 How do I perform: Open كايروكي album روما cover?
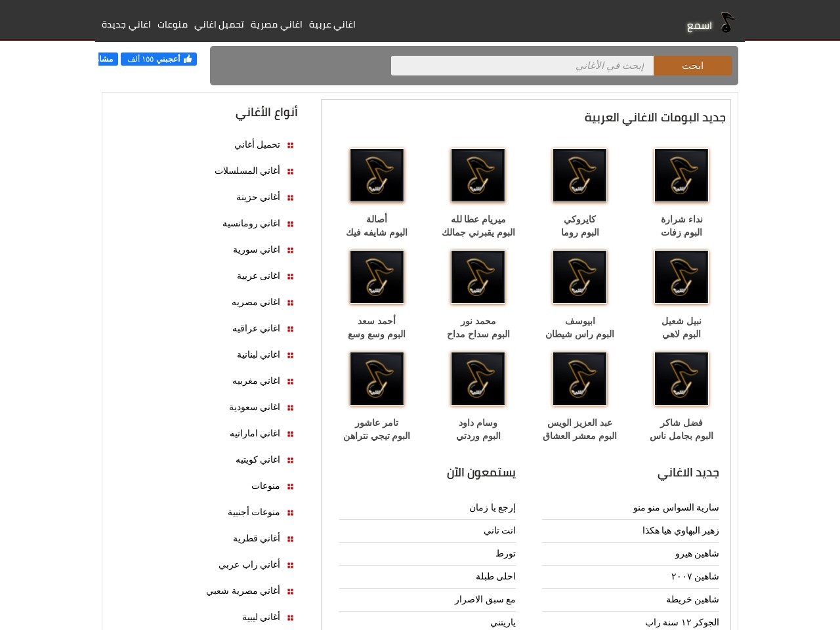(x=579, y=175)
